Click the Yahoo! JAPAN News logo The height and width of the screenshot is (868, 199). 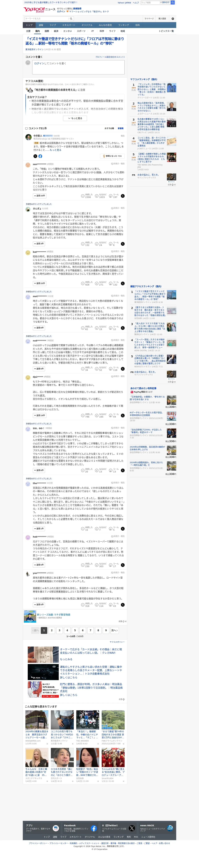40,10
